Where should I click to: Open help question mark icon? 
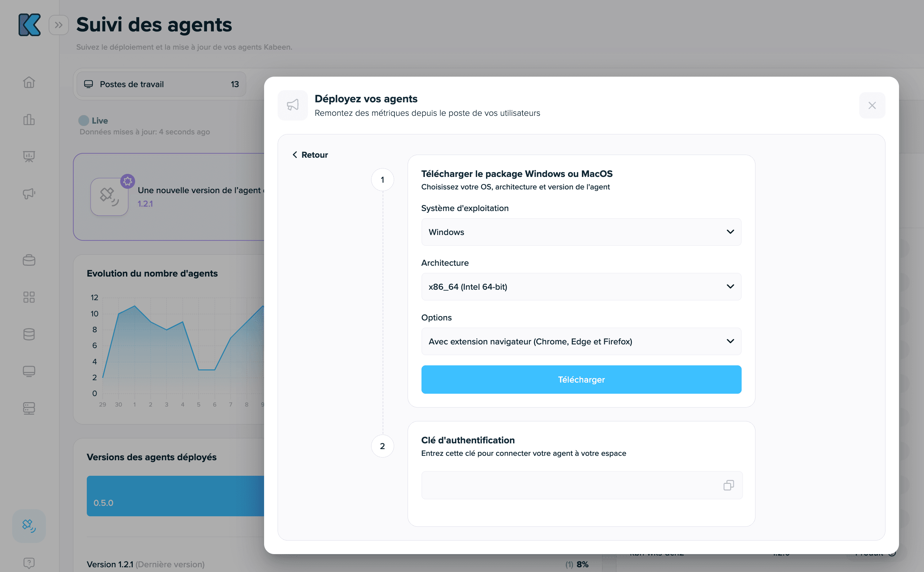29,563
